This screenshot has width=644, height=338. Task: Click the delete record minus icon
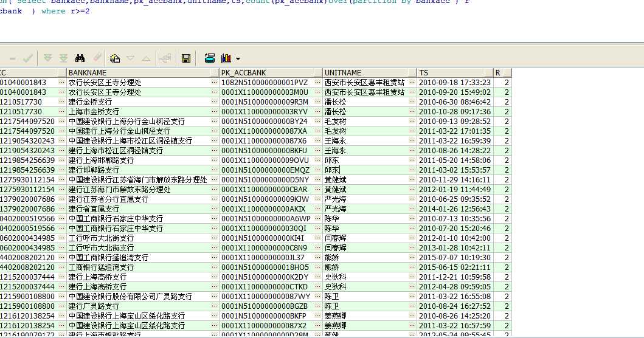pyautogui.click(x=12, y=59)
